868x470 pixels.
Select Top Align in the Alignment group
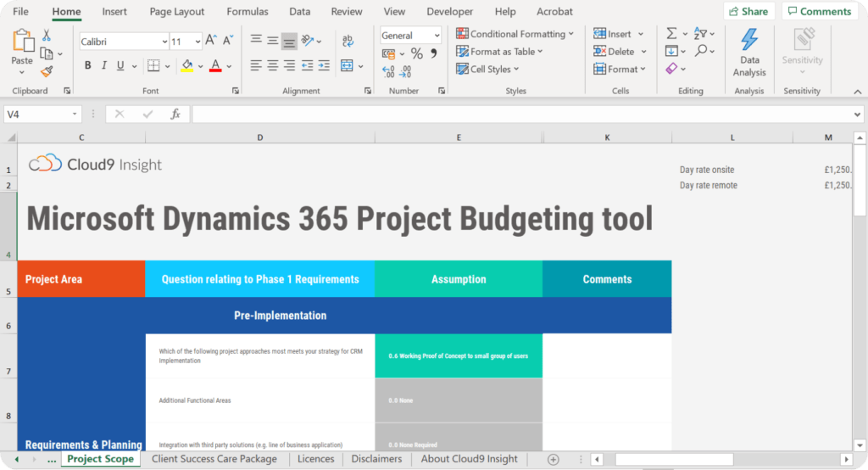point(256,40)
